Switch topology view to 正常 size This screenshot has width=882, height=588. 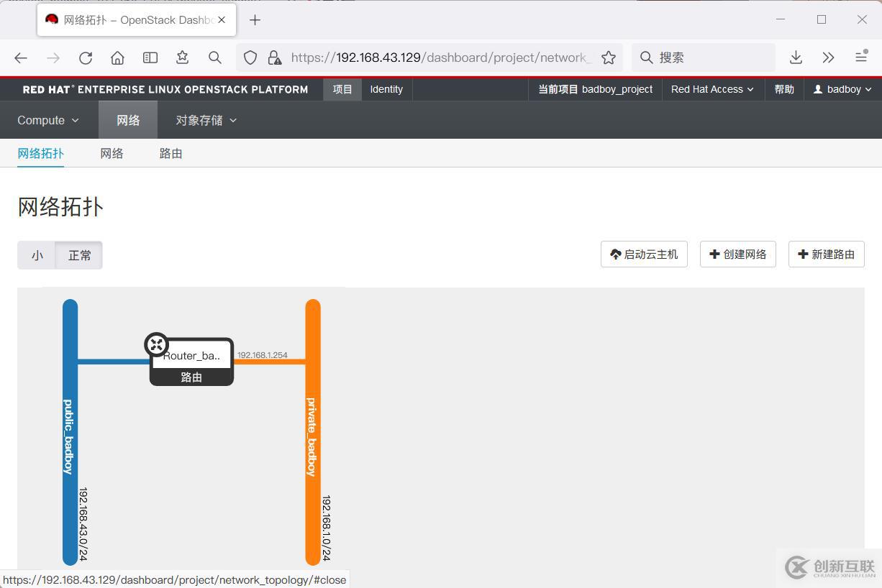(x=79, y=255)
